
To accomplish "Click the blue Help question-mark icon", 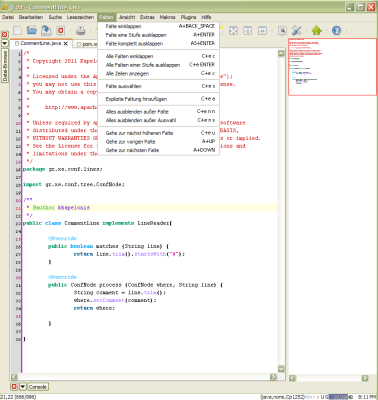I will pos(337,31).
